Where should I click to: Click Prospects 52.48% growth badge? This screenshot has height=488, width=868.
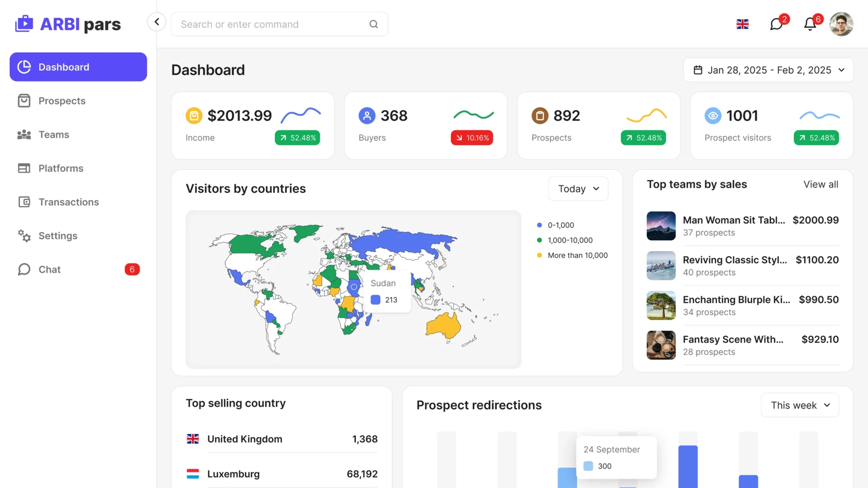tap(643, 138)
